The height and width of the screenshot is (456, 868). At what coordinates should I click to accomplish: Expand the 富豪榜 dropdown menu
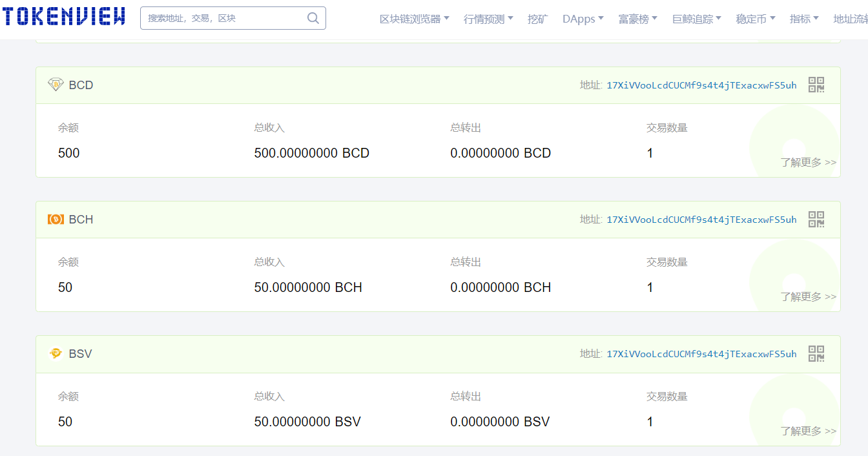(x=638, y=19)
